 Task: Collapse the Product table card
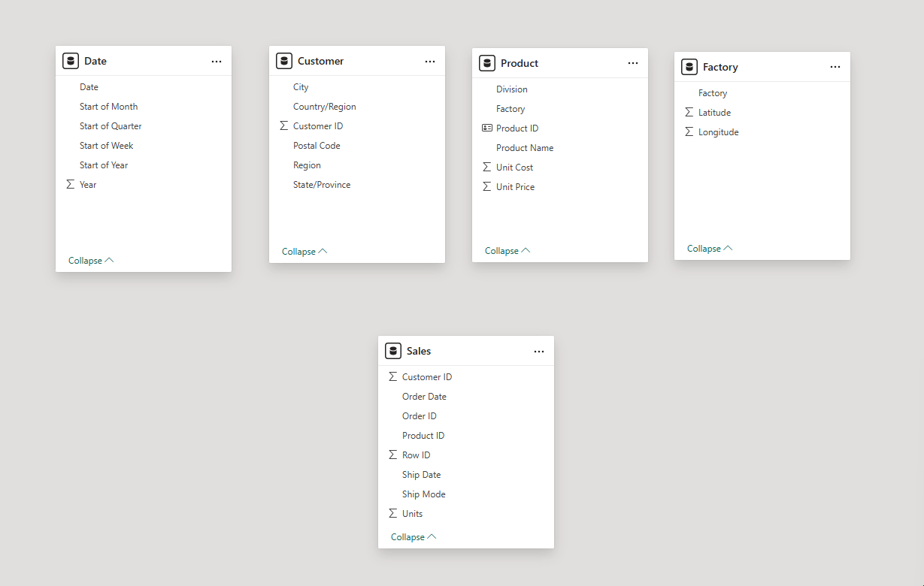point(507,251)
